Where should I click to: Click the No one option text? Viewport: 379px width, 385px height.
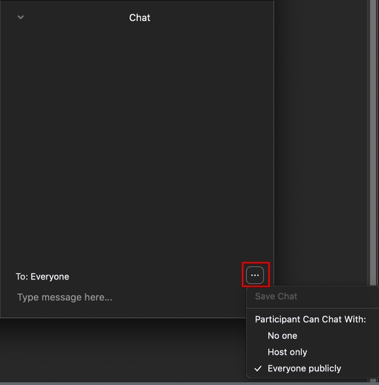pyautogui.click(x=282, y=336)
